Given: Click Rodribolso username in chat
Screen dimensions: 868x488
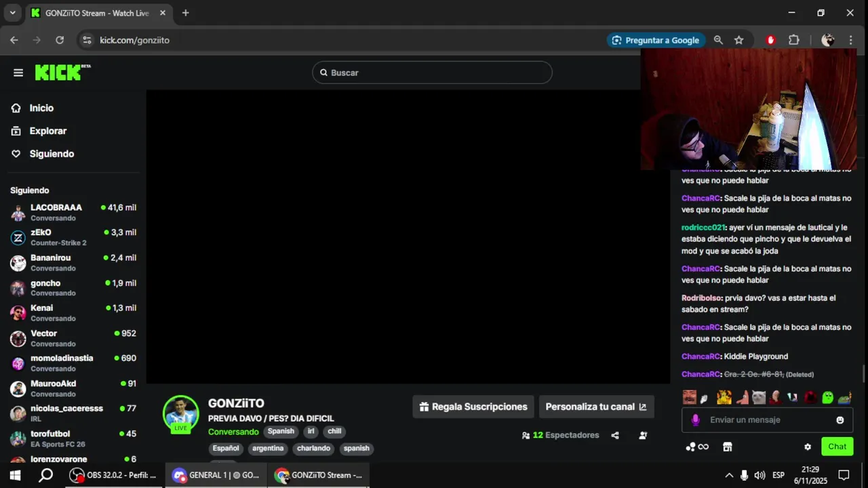Looking at the screenshot, I should click(701, 298).
